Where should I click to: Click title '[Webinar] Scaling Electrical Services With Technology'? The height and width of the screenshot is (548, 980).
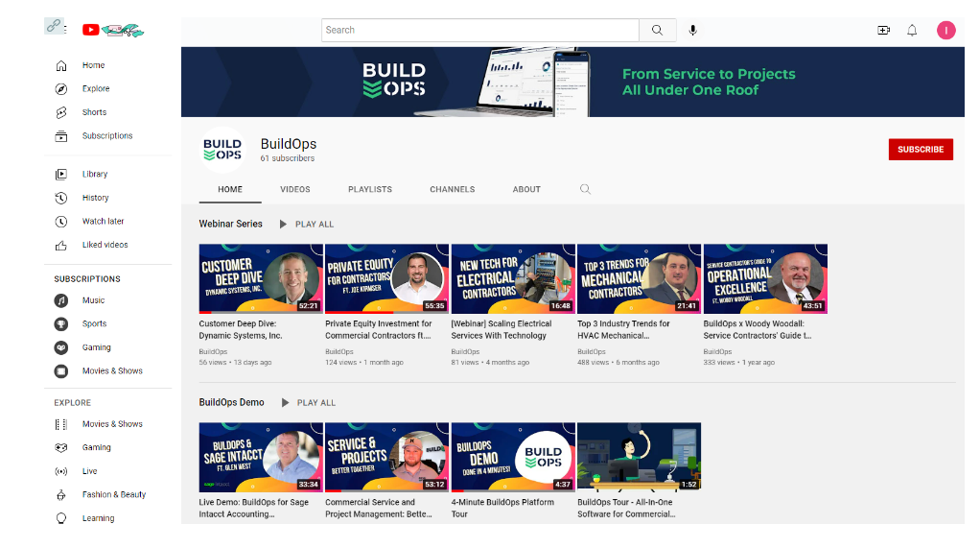pos(502,330)
